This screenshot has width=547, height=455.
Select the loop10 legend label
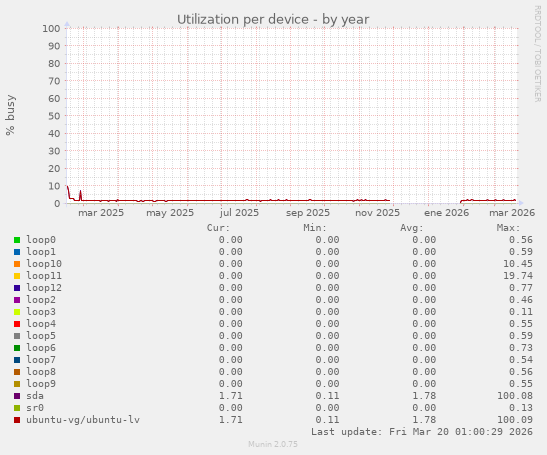[44, 263]
